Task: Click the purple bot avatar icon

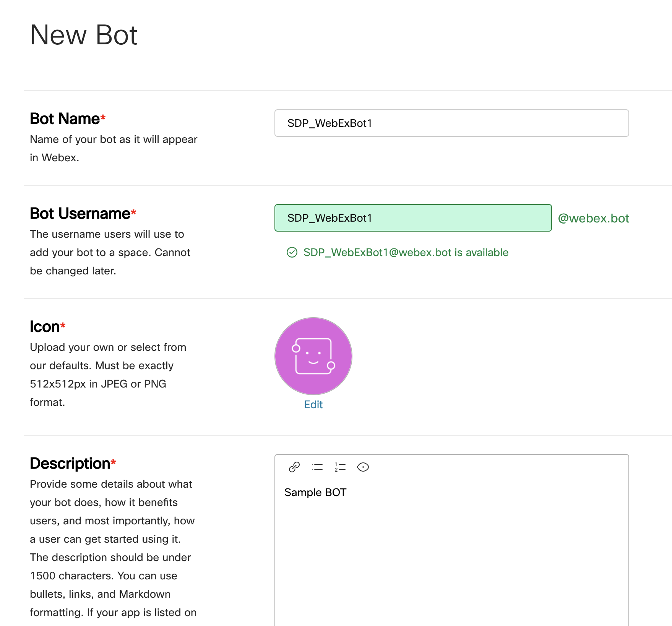Action: [x=313, y=356]
